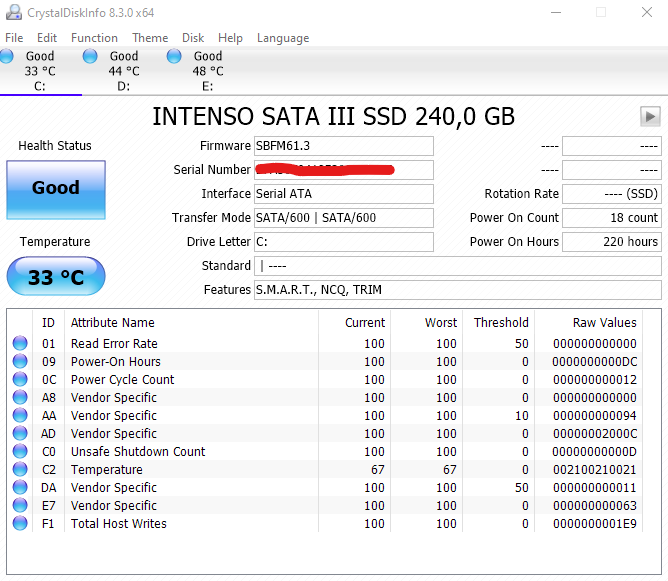668x581 pixels.
Task: Open the Edit menu
Action: tap(47, 38)
